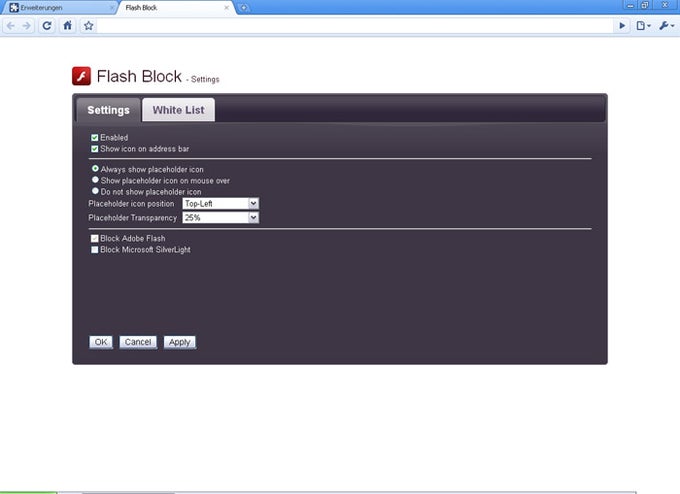Click the browser back arrow
680x494 pixels.
(11, 26)
